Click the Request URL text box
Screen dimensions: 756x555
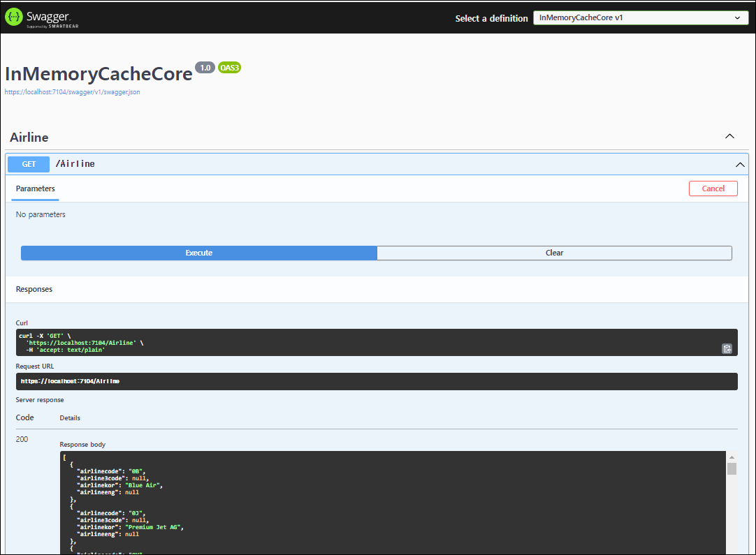pyautogui.click(x=377, y=381)
